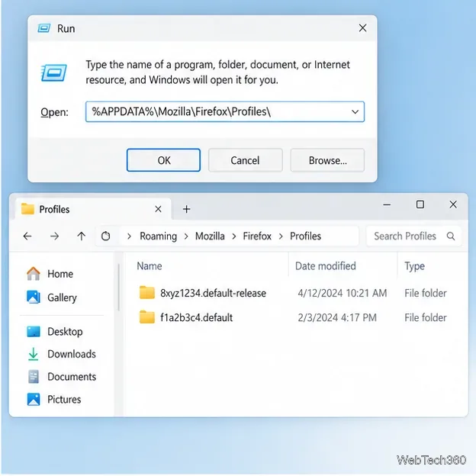
Task: Maximize the Profiles Explorer window
Action: 420,204
